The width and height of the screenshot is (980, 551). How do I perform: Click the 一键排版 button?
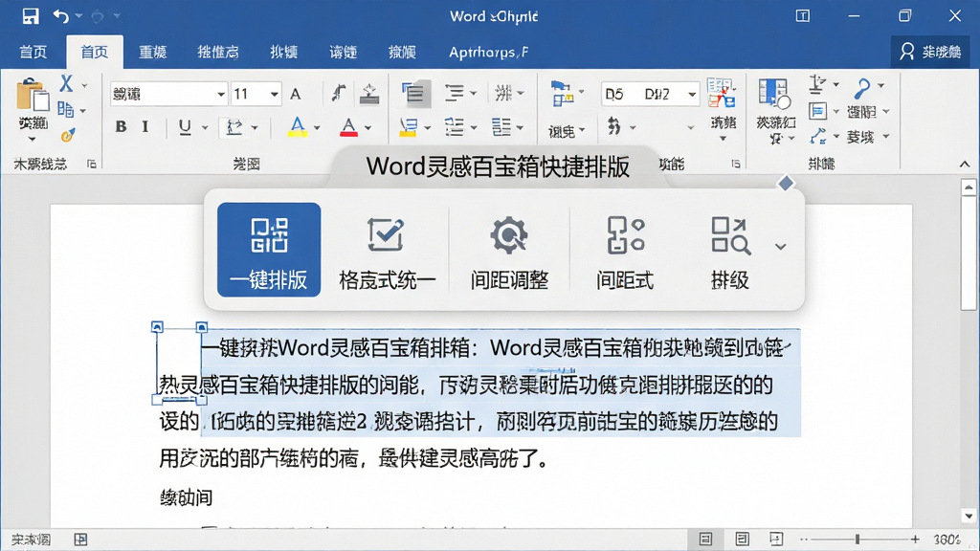269,250
